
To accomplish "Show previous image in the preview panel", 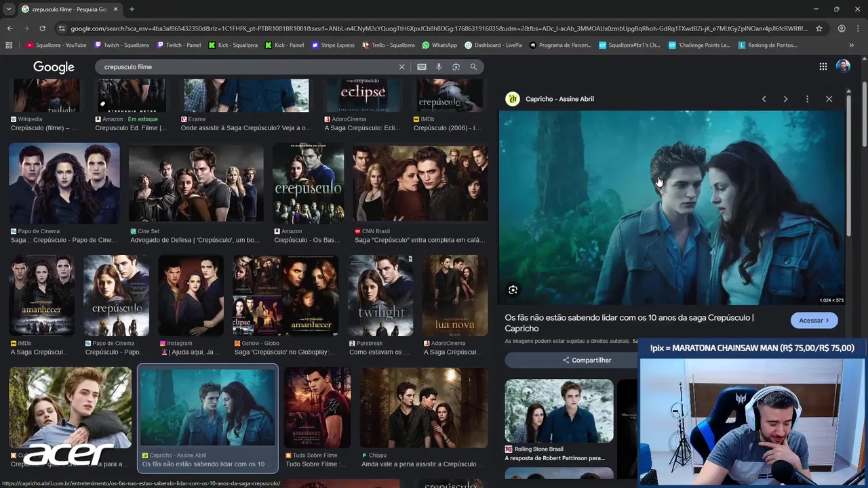I will tap(764, 99).
